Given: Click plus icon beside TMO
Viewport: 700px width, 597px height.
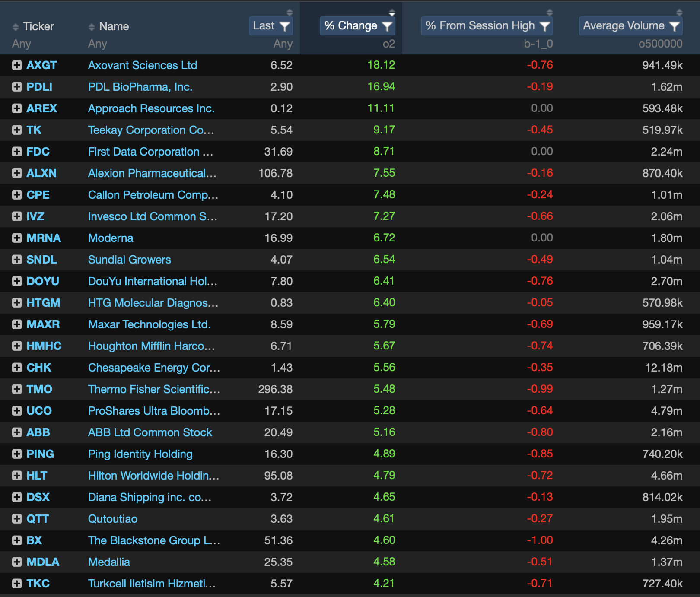Looking at the screenshot, I should 17,389.
